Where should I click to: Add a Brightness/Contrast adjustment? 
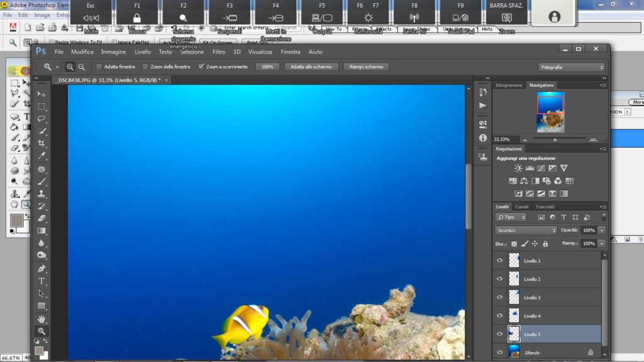pyautogui.click(x=518, y=168)
